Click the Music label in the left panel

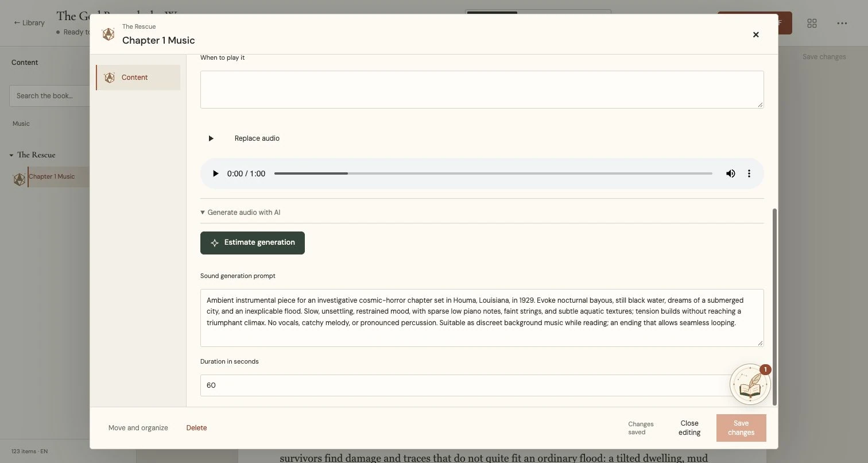21,124
